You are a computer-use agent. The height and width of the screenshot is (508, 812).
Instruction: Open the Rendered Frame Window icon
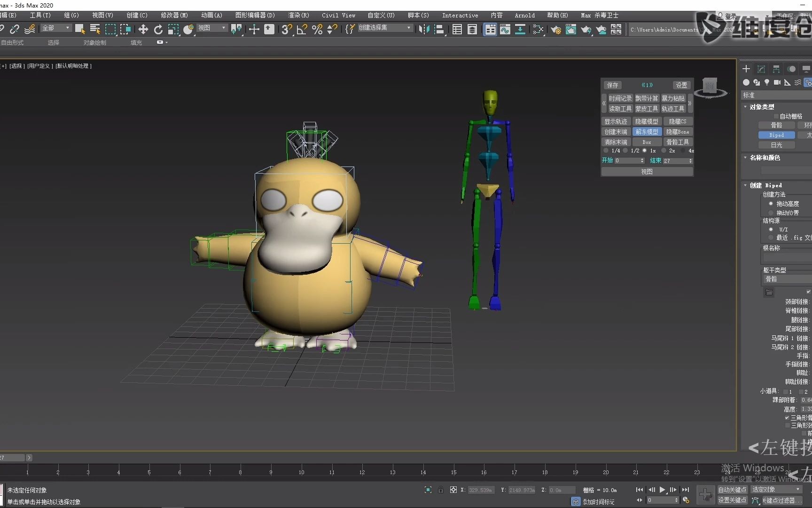pyautogui.click(x=571, y=29)
